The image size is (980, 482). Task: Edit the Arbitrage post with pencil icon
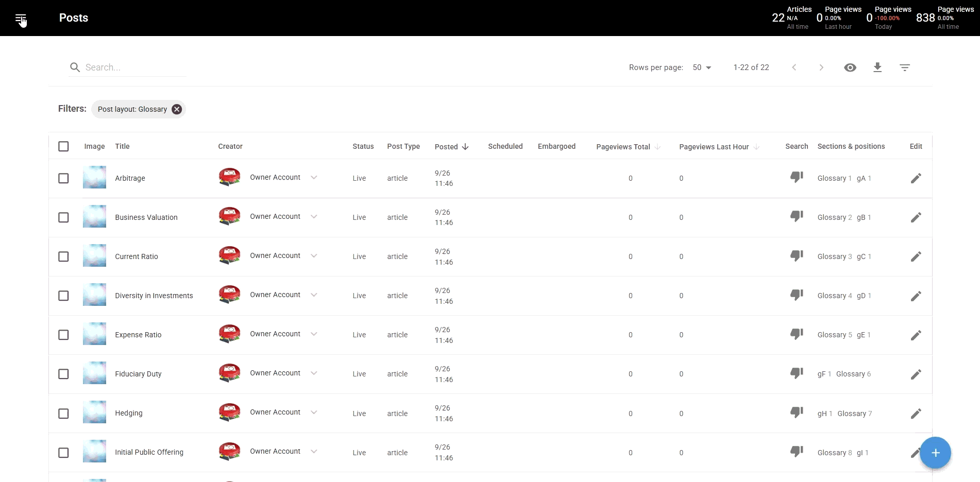(916, 178)
